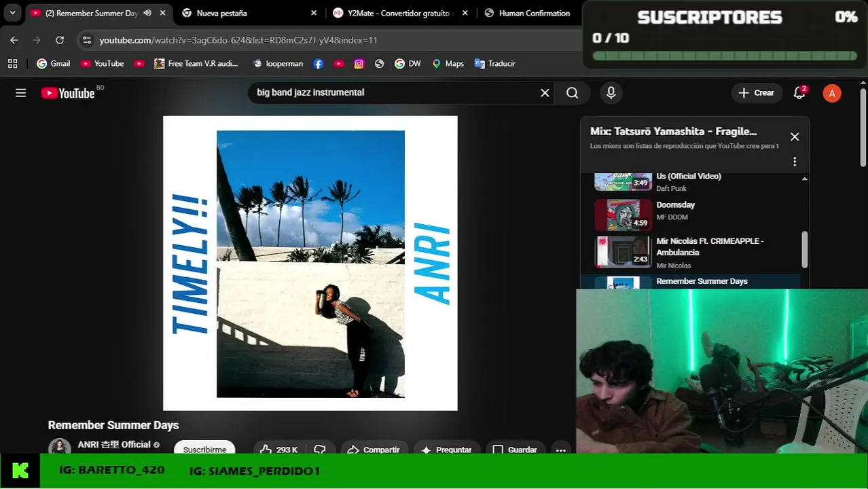Open looperman bookmark
Screen dimensions: 868x489
(278, 63)
